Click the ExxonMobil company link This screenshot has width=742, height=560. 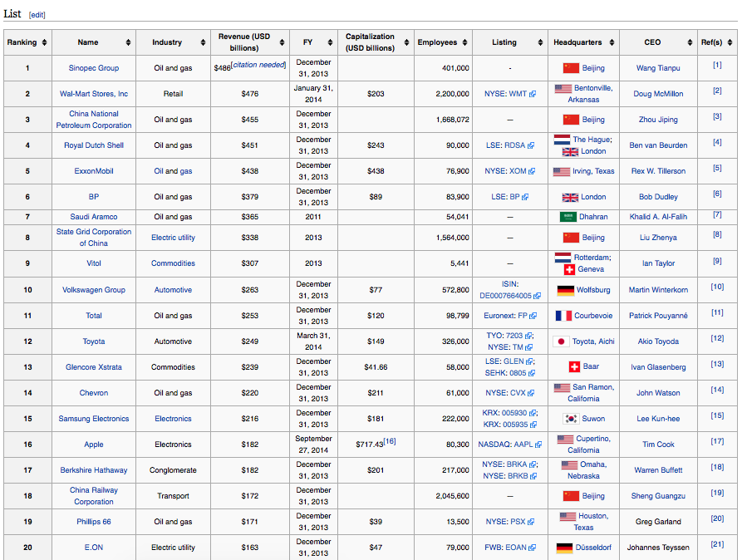click(94, 171)
